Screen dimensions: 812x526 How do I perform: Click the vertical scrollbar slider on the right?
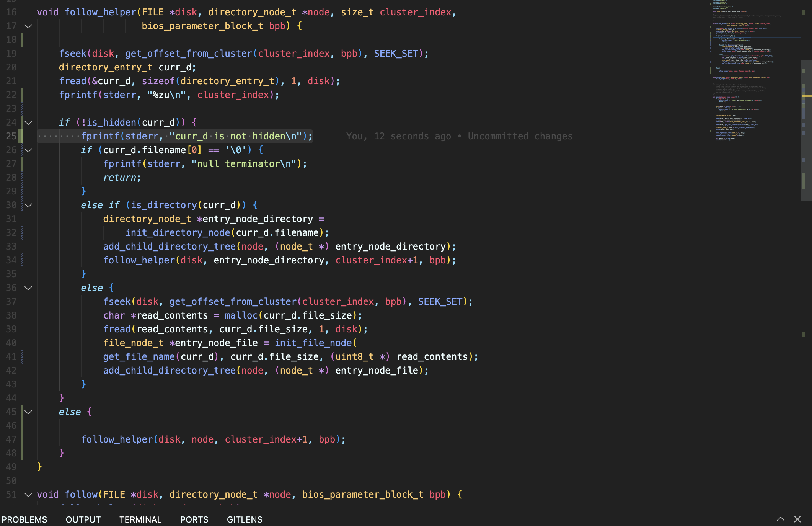[x=806, y=130]
